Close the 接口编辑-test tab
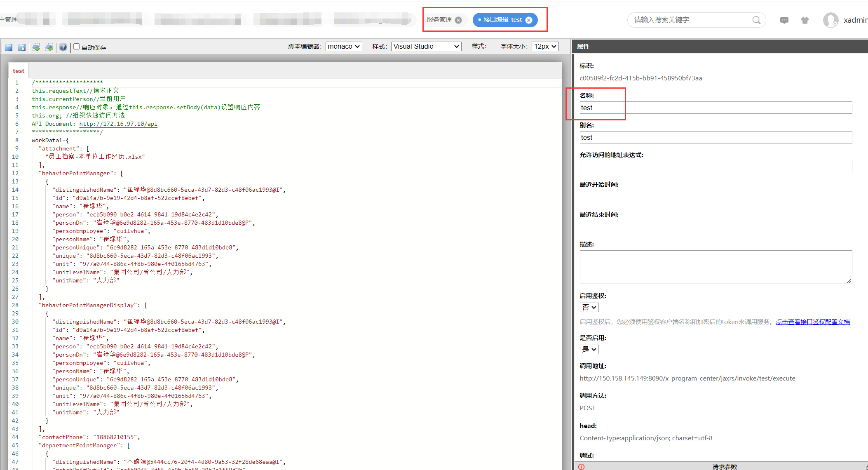868x470 pixels. tap(529, 20)
